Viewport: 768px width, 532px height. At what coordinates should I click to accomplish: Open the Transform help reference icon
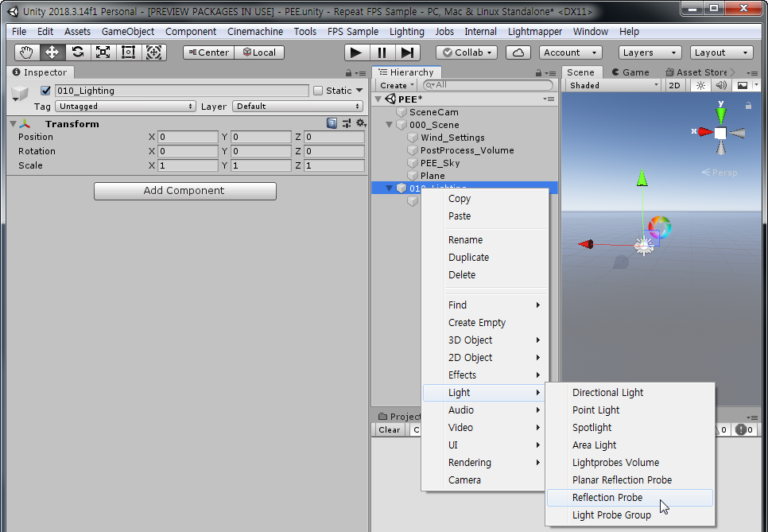coord(332,123)
